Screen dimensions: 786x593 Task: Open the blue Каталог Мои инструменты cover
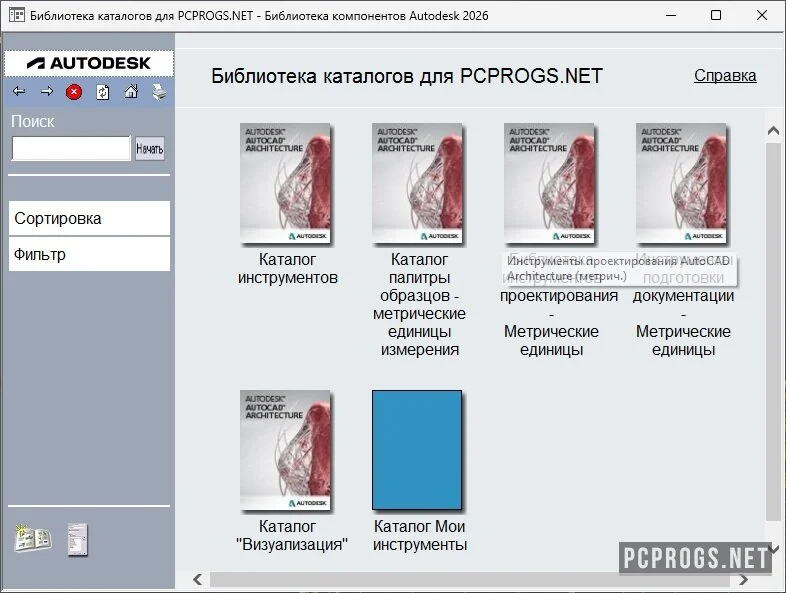pyautogui.click(x=417, y=450)
